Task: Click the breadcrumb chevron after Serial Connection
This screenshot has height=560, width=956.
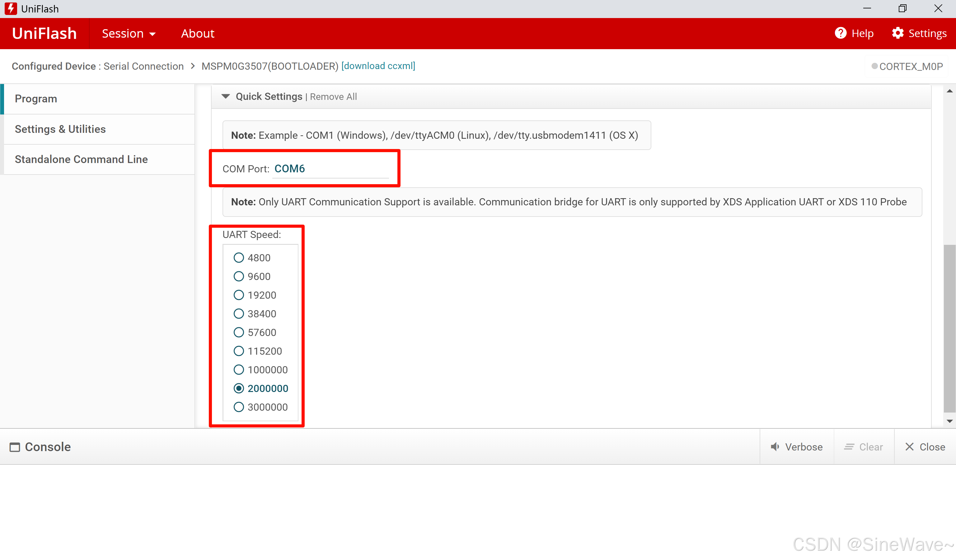Action: click(193, 66)
